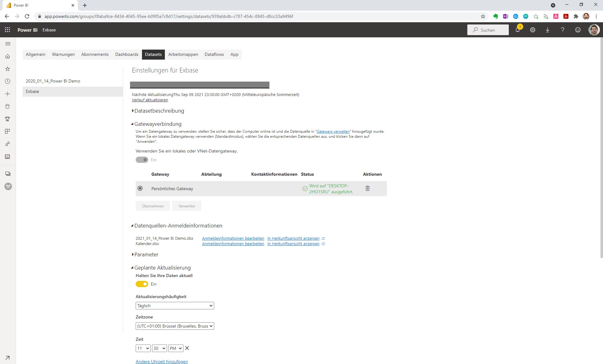Open Learn book icon in sidebar
This screenshot has height=364, width=603.
point(8,157)
